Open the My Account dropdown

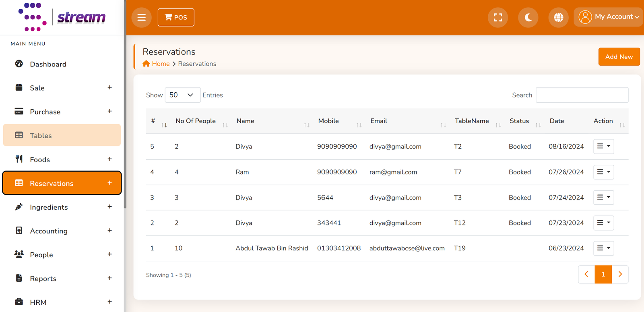[x=608, y=17]
